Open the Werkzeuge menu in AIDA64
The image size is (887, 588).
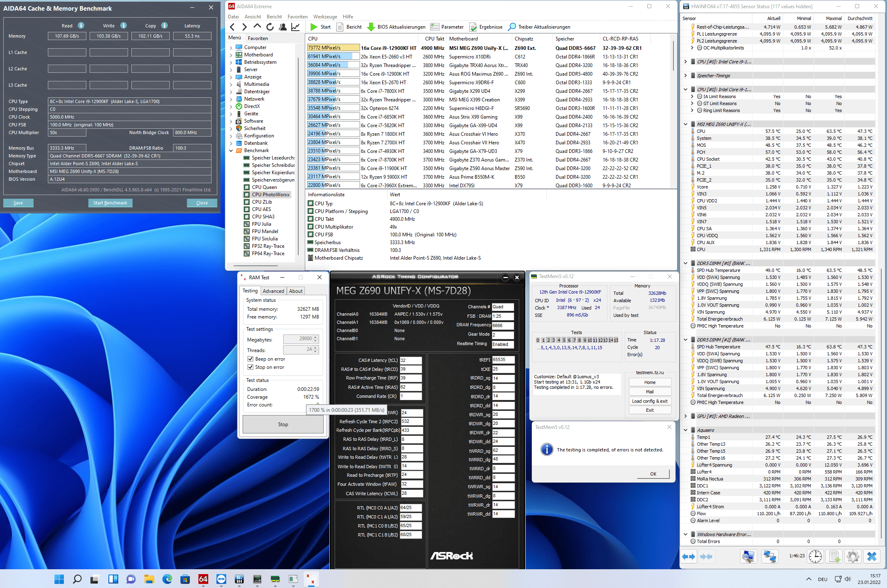click(x=325, y=17)
